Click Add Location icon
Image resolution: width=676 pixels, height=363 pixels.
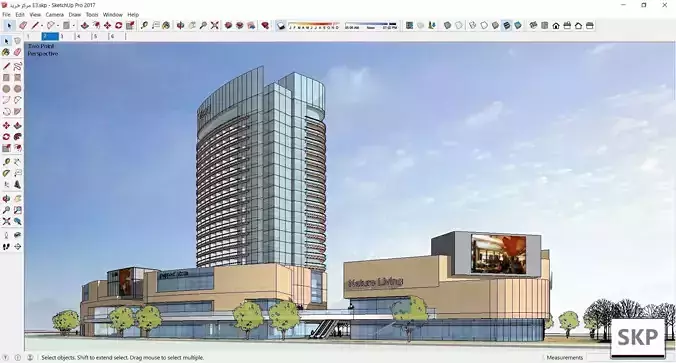pos(409,26)
